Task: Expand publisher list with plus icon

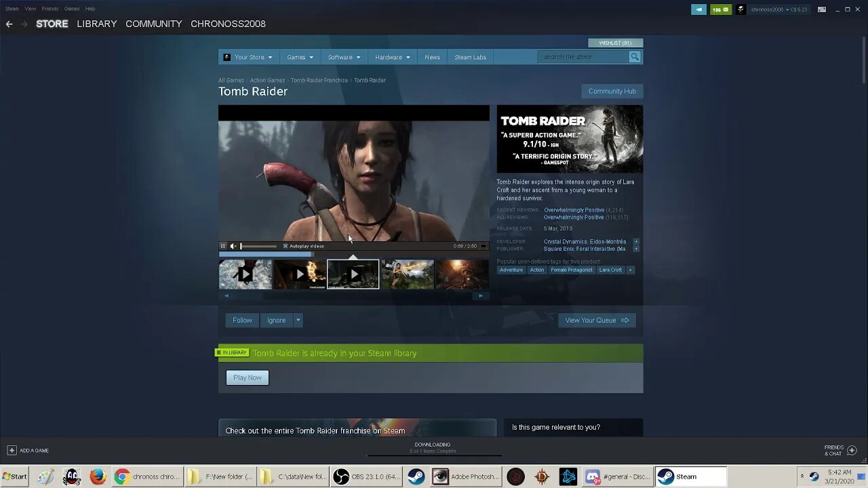Action: (x=636, y=249)
